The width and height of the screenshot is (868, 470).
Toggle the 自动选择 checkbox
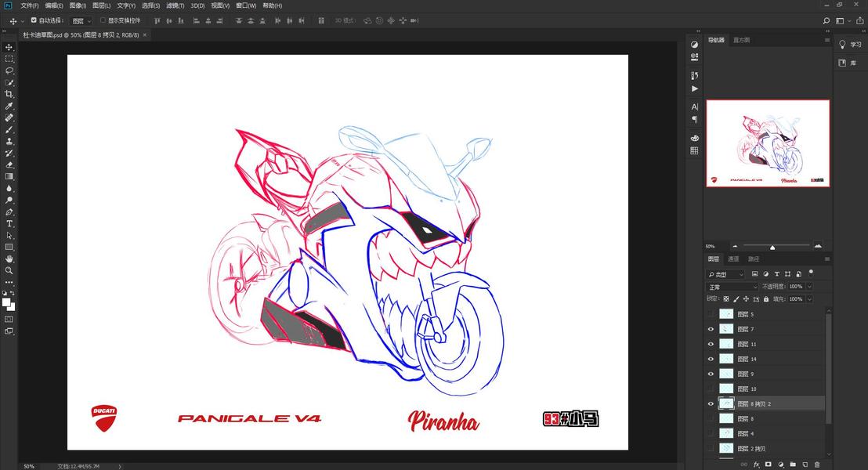[34, 20]
